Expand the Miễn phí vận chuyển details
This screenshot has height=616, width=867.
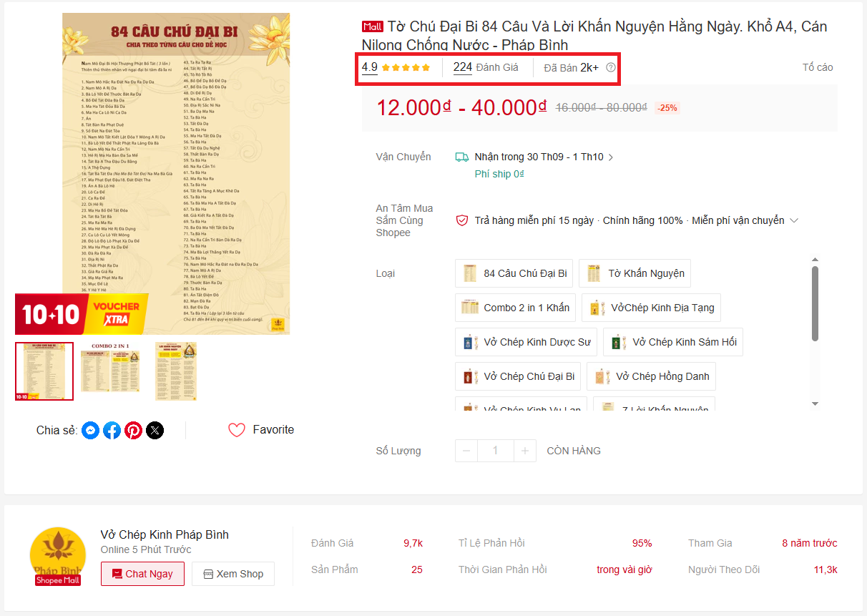793,220
